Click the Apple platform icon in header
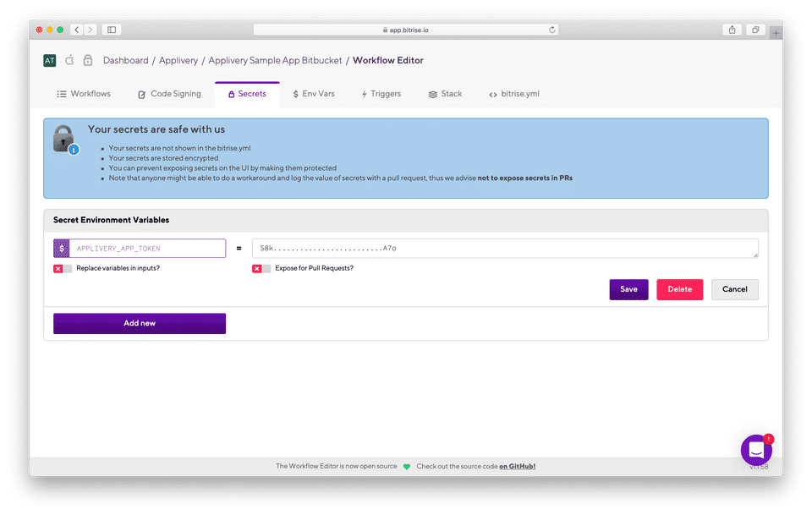The width and height of the screenshot is (812, 515). [69, 60]
